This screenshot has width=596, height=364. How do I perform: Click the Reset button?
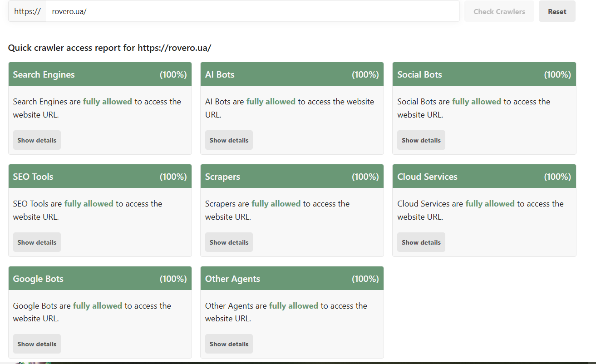pyautogui.click(x=557, y=11)
